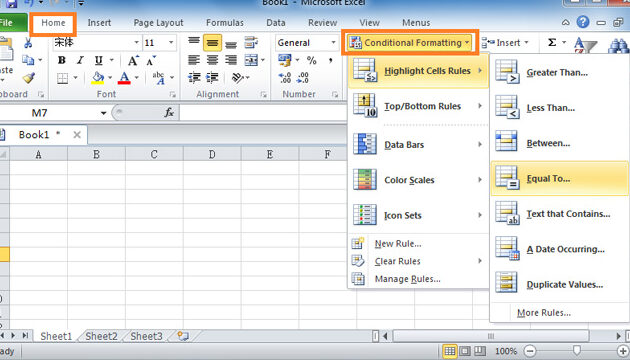Open the Page Layout tab
The image size is (630, 360).
[x=158, y=23]
